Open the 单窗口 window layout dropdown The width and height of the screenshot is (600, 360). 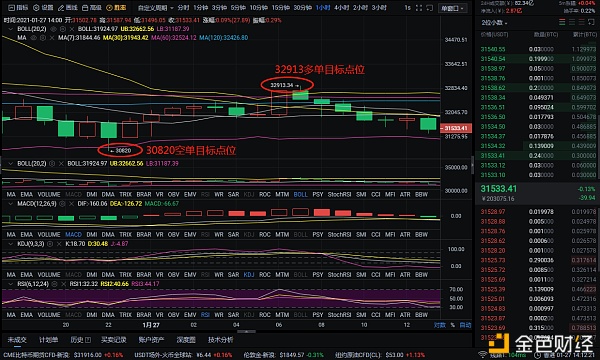(x=453, y=8)
